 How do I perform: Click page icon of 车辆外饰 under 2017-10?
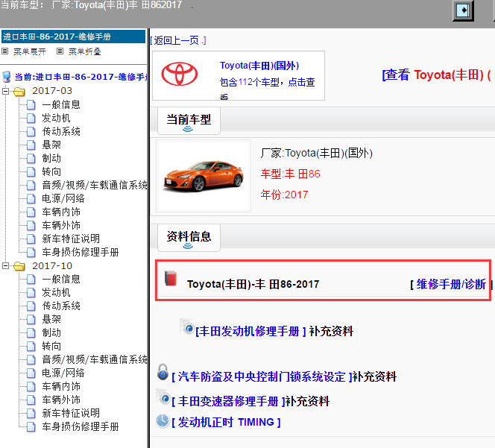click(31, 400)
